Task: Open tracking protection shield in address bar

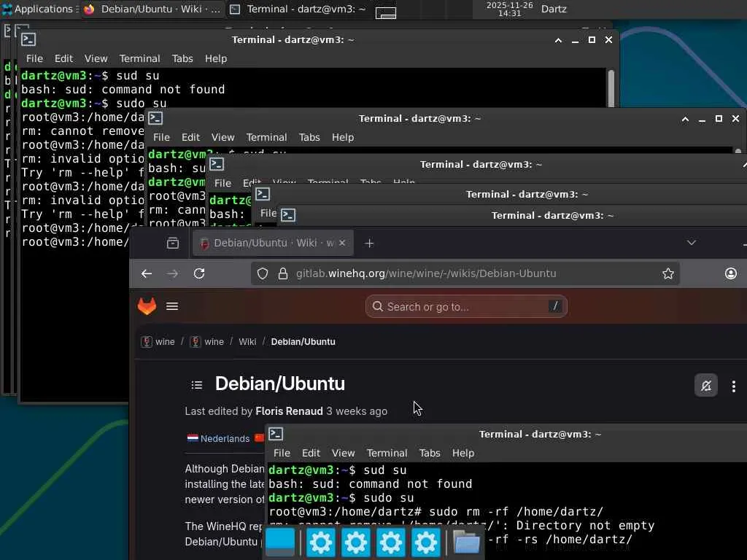Action: coord(263,274)
